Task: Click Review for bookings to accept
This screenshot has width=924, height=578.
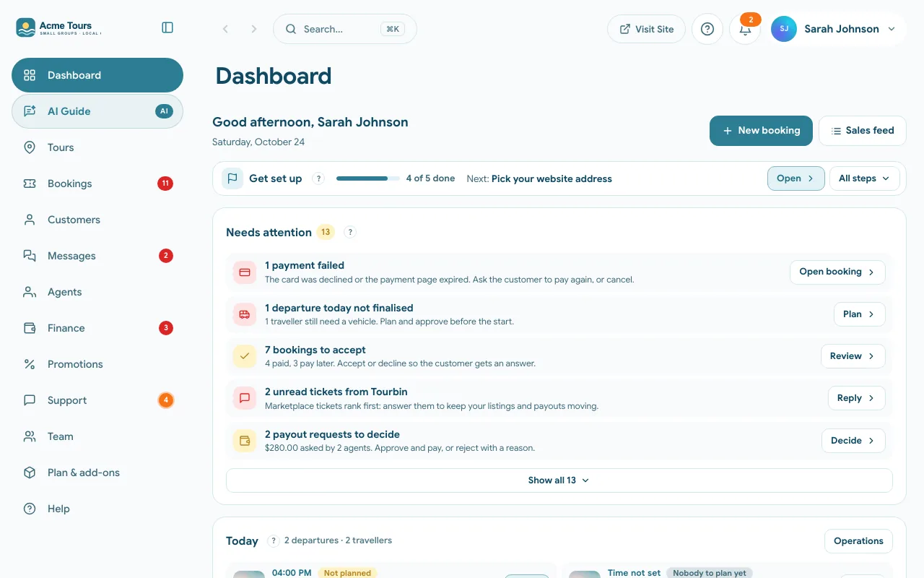Action: tap(853, 356)
